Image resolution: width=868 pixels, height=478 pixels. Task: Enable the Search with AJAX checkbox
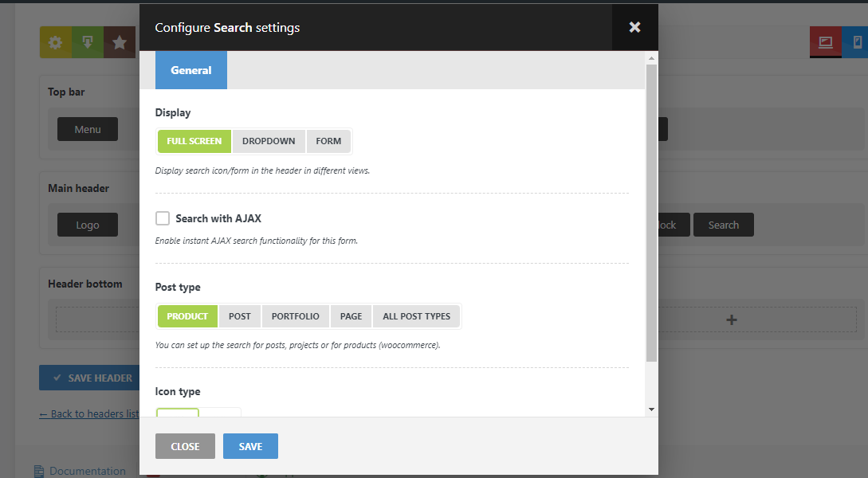163,218
